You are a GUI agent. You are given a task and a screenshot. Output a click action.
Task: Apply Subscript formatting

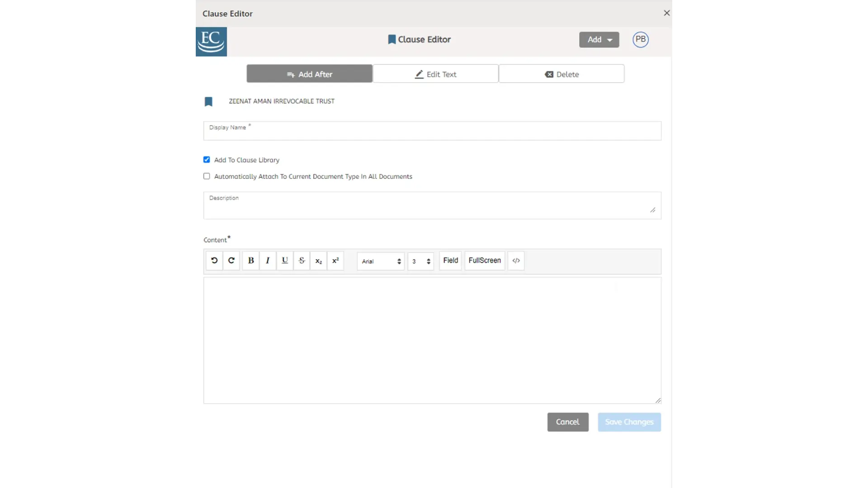(319, 261)
